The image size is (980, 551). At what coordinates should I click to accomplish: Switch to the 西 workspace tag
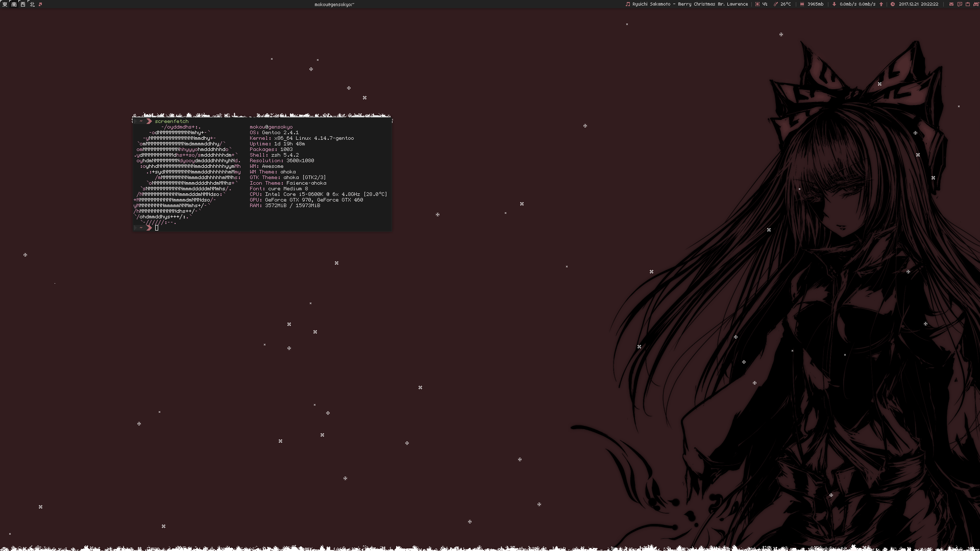pyautogui.click(x=23, y=4)
